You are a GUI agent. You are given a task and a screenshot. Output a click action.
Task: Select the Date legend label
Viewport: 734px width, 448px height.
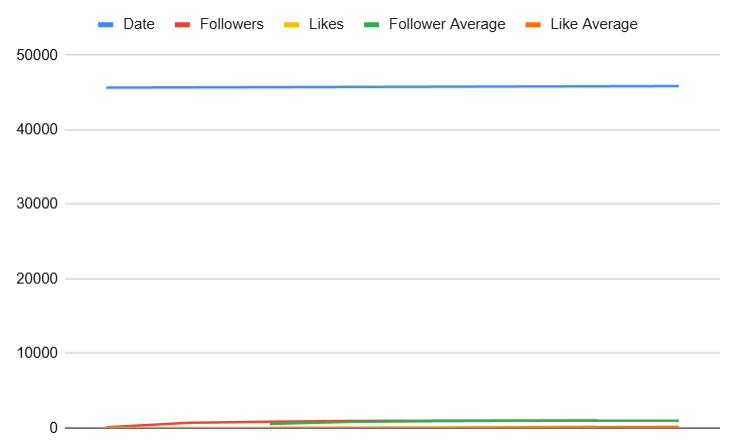click(x=139, y=24)
